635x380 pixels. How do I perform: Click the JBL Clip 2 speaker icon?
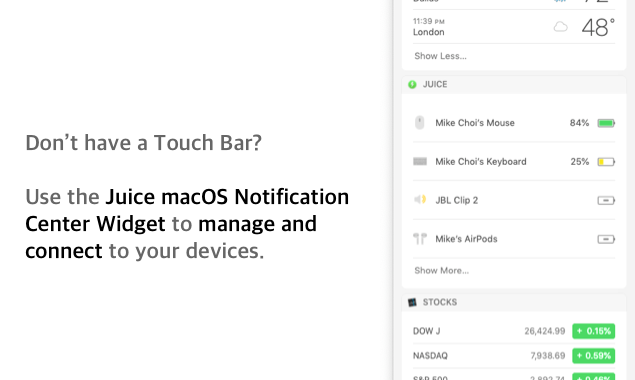(x=420, y=199)
